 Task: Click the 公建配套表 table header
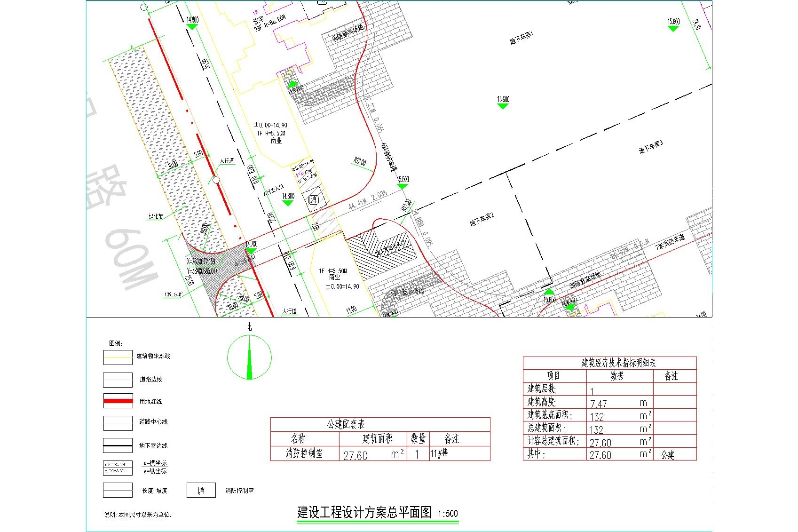(346, 424)
